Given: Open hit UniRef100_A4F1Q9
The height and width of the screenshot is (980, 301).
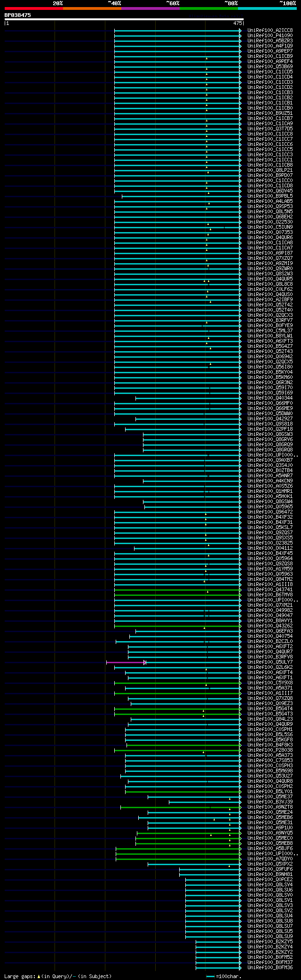Looking at the screenshot, I should point(270,46).
